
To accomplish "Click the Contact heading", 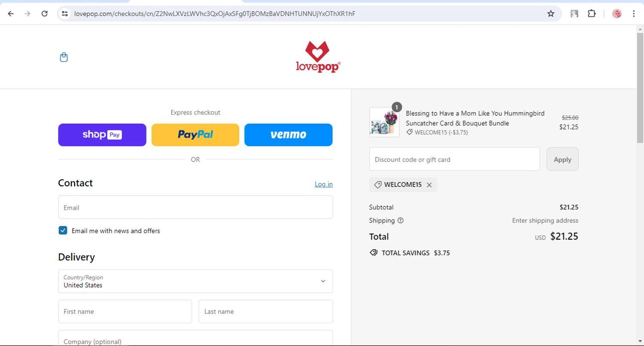I will (76, 183).
